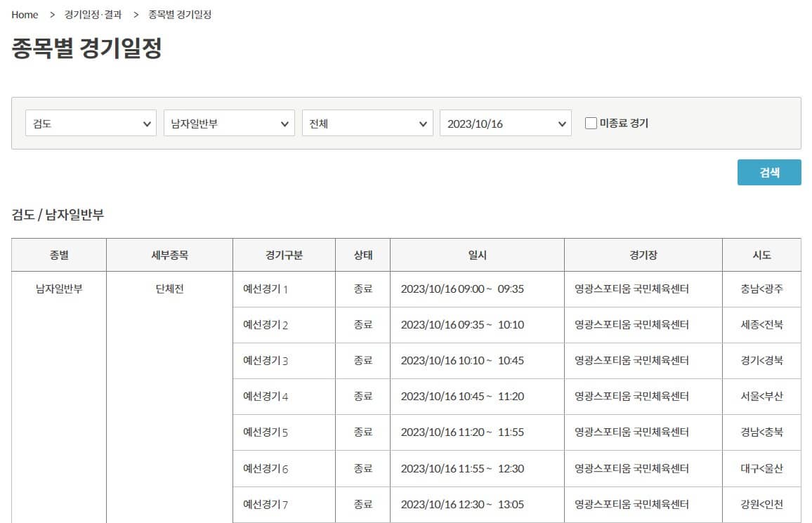Viewport: 812px width, 523px height.
Task: Click the 일시 column header
Action: click(476, 255)
